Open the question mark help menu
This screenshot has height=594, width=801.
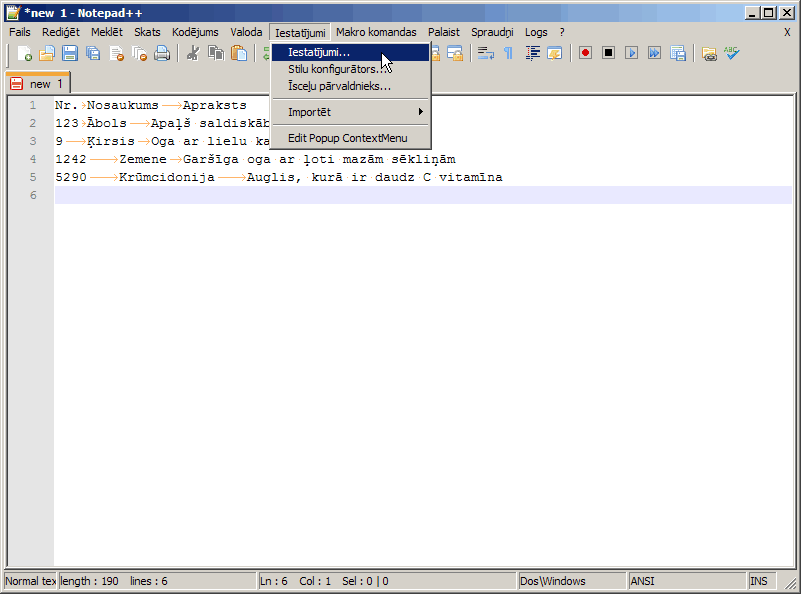click(x=562, y=32)
